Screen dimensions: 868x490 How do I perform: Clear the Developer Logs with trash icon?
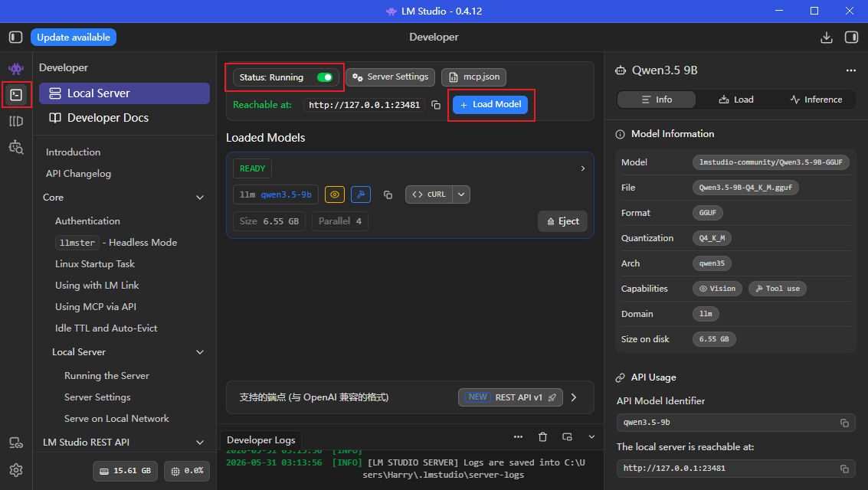click(542, 437)
